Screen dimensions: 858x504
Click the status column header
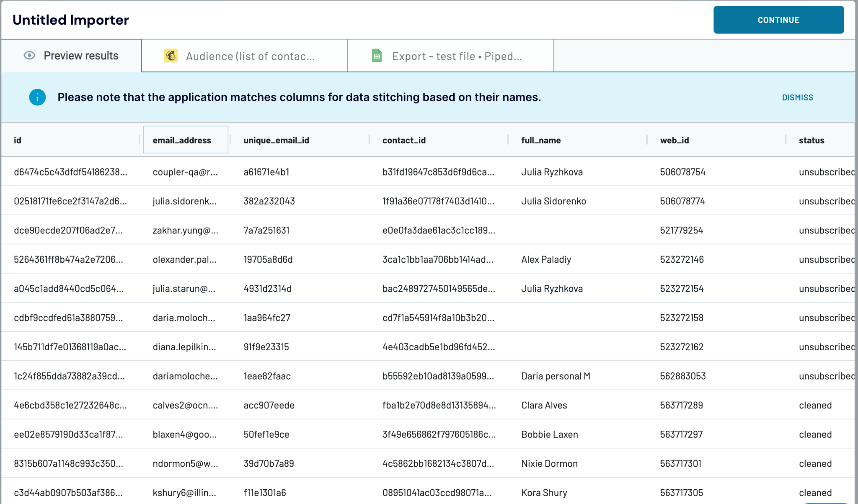click(x=811, y=140)
